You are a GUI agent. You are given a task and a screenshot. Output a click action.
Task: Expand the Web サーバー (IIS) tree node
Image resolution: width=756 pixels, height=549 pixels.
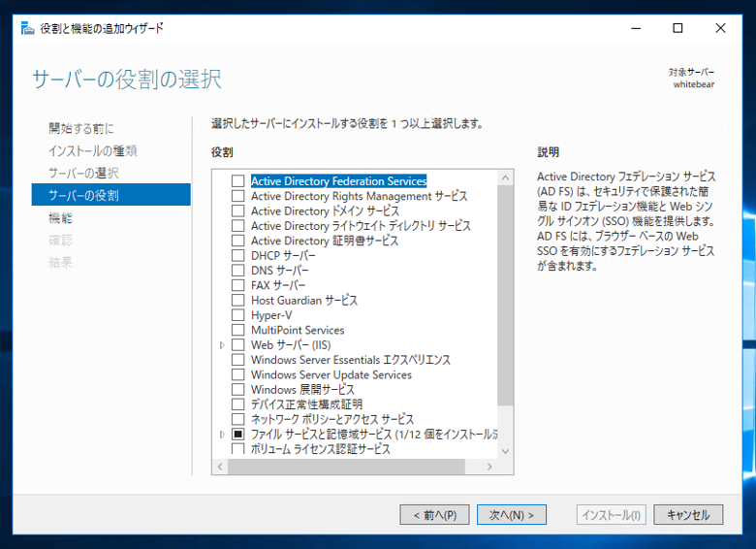point(222,345)
